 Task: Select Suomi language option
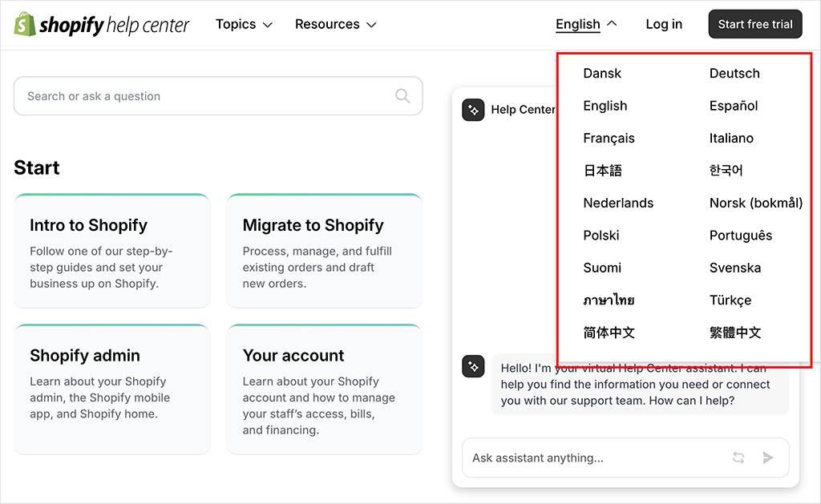pos(602,268)
